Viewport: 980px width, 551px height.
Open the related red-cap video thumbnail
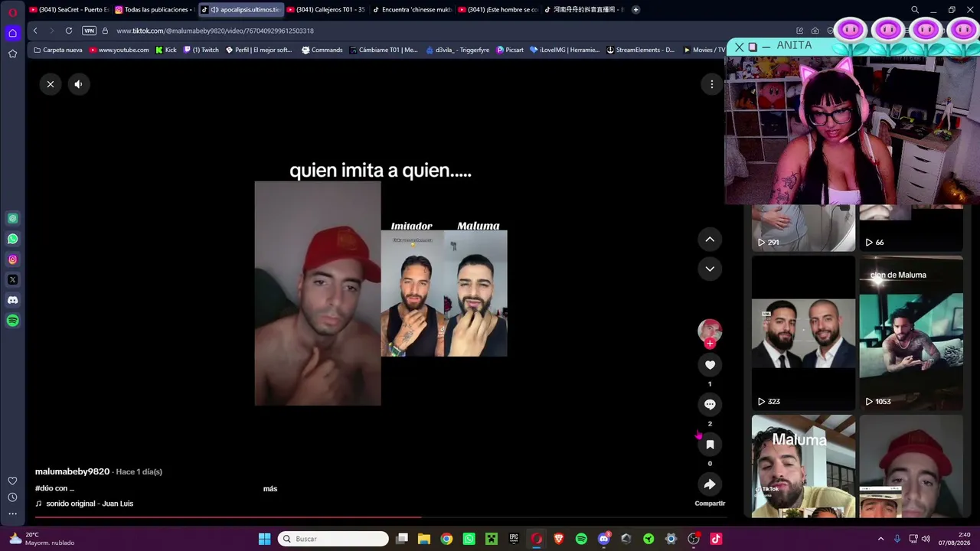pyautogui.click(x=911, y=467)
